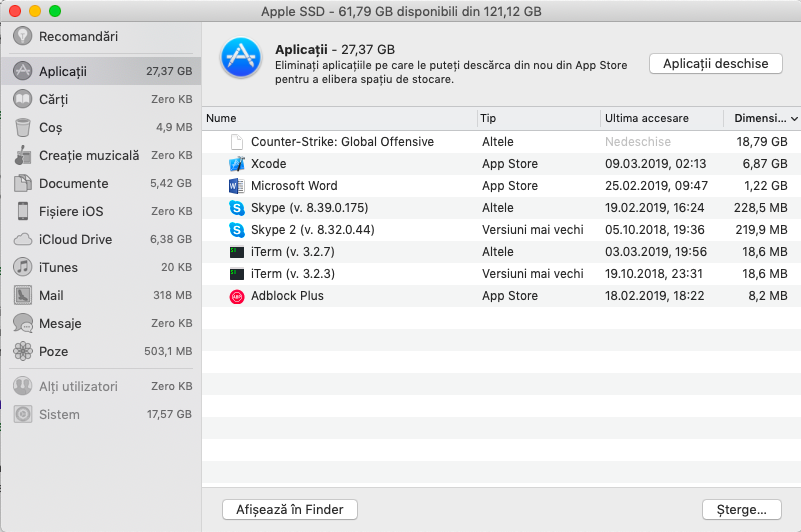Open the Coș trash category
This screenshot has height=532, width=801.
tap(50, 128)
